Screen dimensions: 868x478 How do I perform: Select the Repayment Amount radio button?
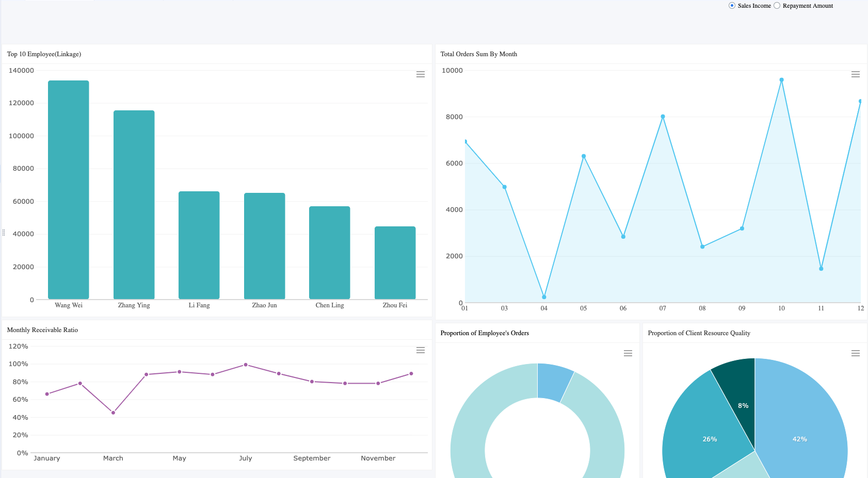777,6
